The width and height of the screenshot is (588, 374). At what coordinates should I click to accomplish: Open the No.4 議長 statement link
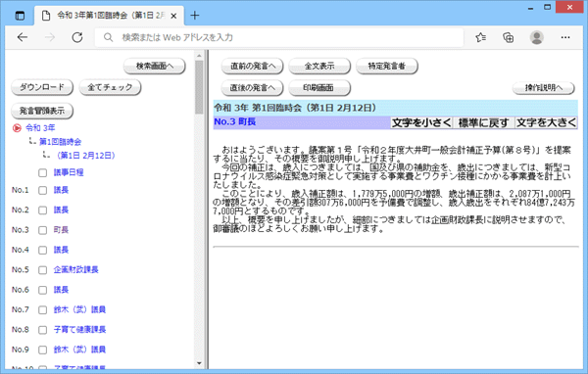click(x=61, y=250)
